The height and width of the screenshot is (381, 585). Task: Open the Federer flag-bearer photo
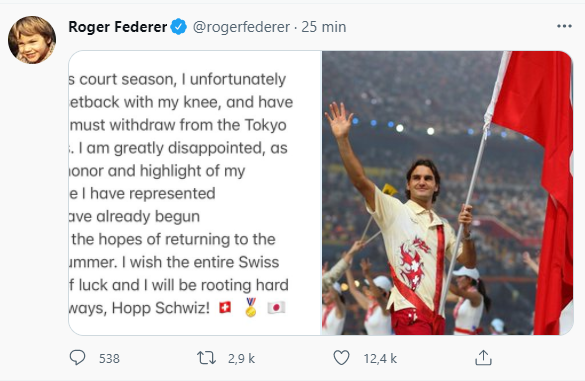pyautogui.click(x=447, y=193)
